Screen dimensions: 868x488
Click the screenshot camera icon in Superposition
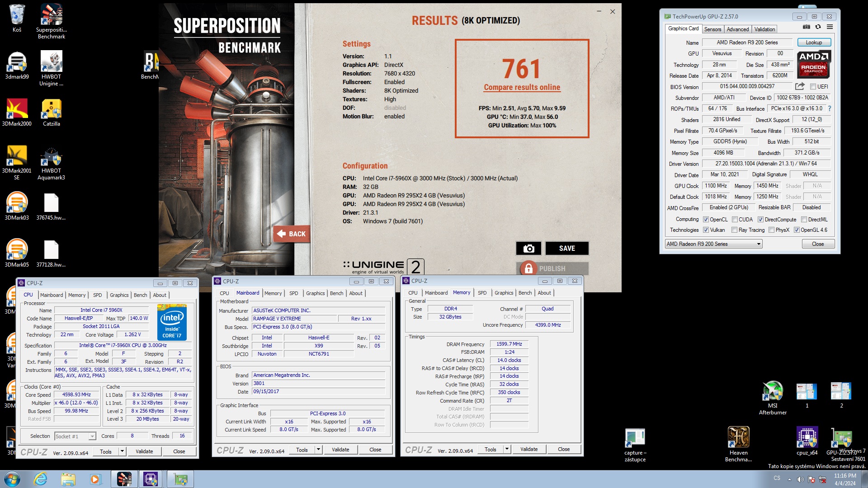click(528, 248)
